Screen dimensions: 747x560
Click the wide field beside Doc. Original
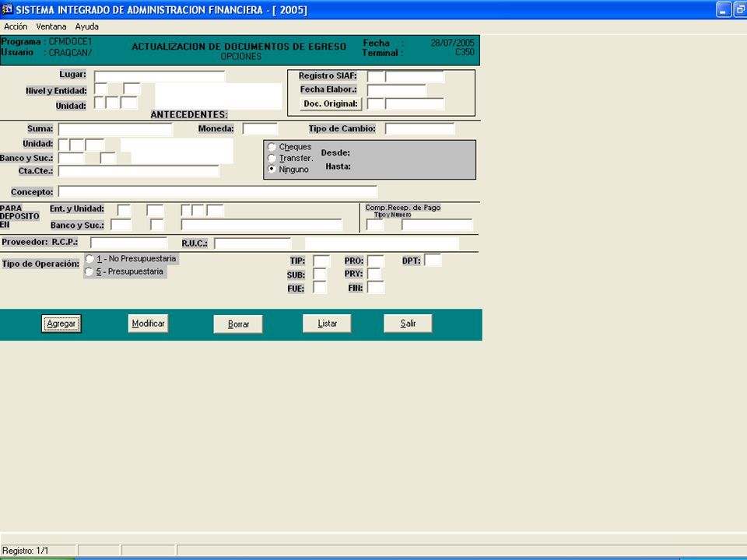tap(415, 103)
